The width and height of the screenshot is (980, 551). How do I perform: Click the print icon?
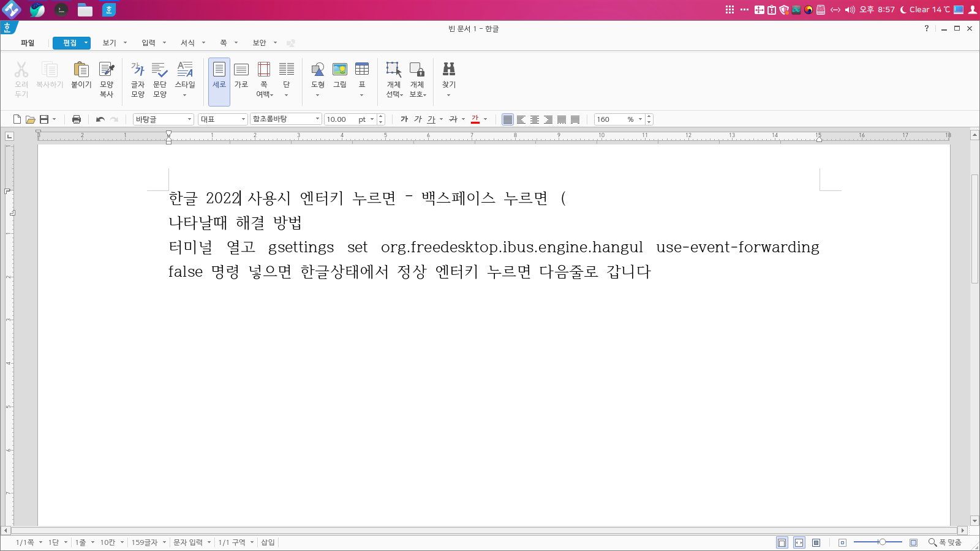click(77, 119)
